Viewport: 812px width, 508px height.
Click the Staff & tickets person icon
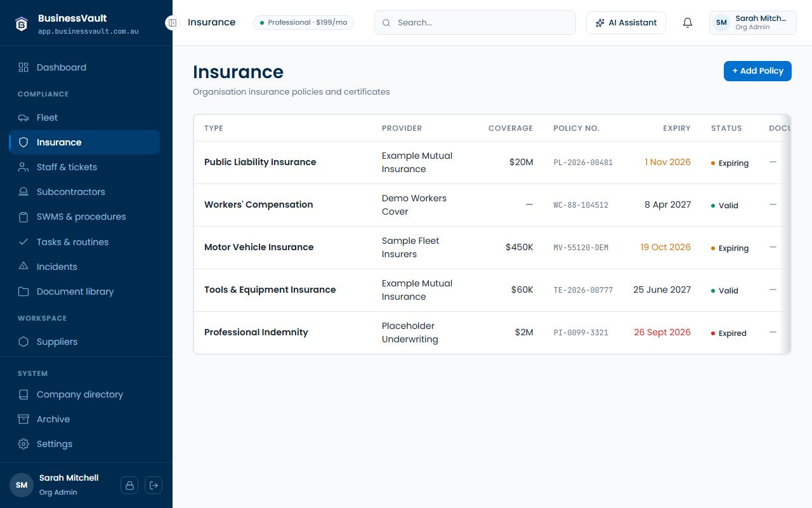23,167
